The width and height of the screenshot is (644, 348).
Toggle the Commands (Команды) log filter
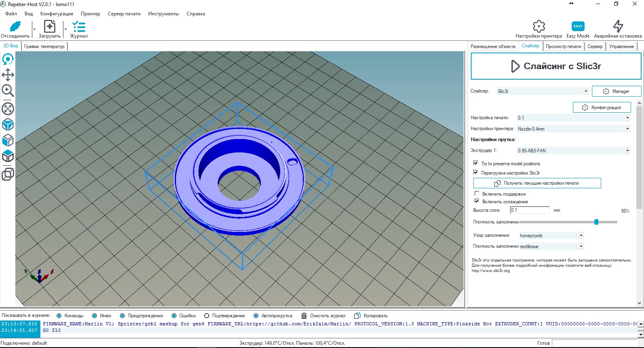[x=59, y=316]
